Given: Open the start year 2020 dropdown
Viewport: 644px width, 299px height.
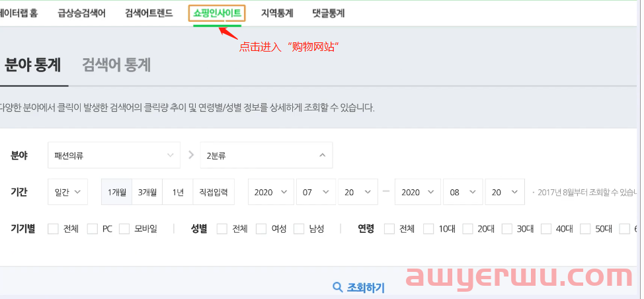Looking at the screenshot, I should pyautogui.click(x=270, y=192).
